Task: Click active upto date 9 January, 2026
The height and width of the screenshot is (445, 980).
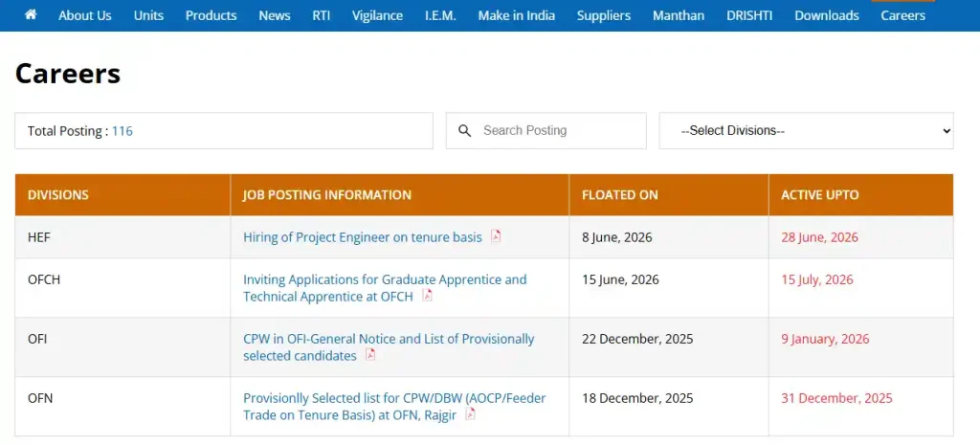Action: (825, 339)
